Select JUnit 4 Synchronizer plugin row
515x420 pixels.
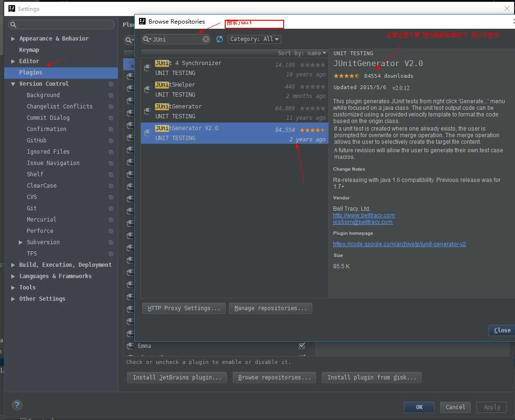pyautogui.click(x=235, y=68)
